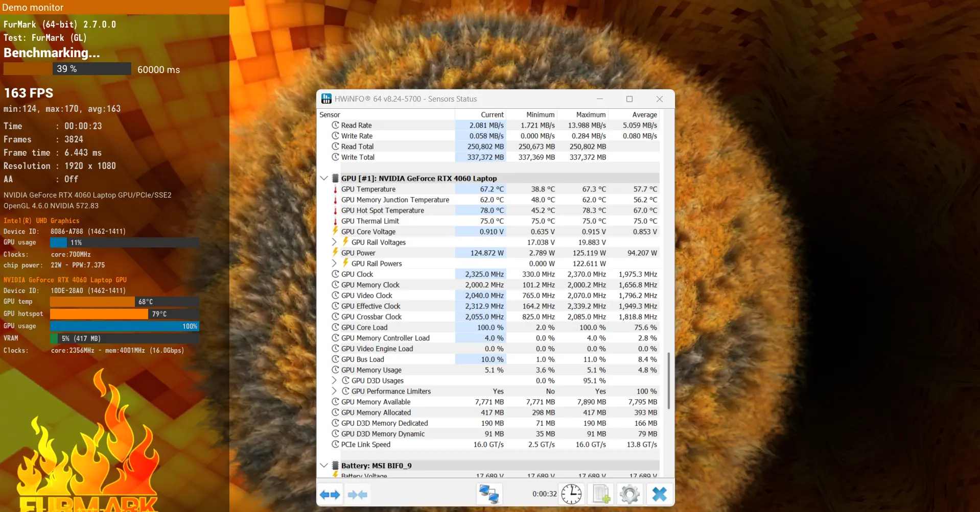Click the clock icon beside Read Rate
Screen dimensions: 980x512
[x=335, y=125]
